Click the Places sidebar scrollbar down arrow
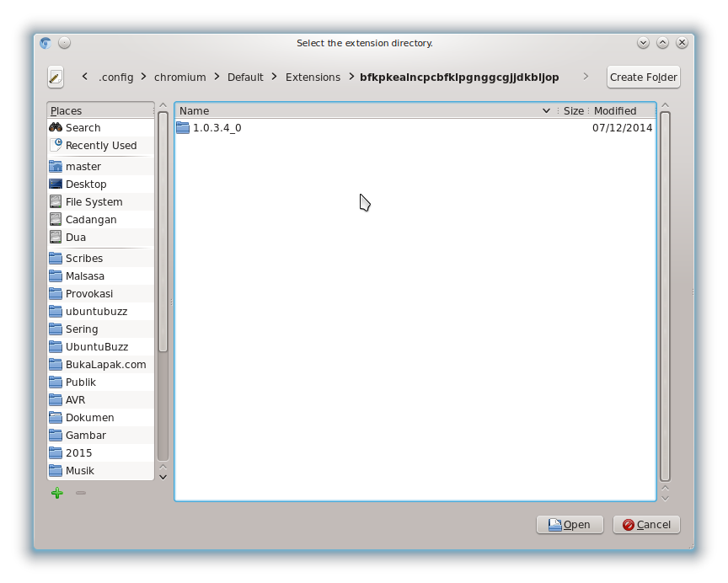 162,477
